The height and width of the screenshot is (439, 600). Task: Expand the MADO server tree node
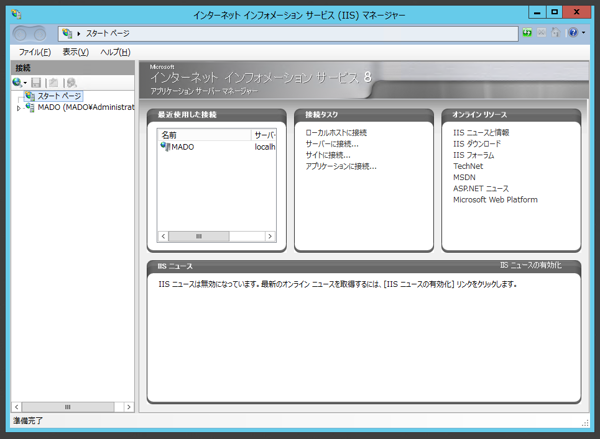click(18, 108)
